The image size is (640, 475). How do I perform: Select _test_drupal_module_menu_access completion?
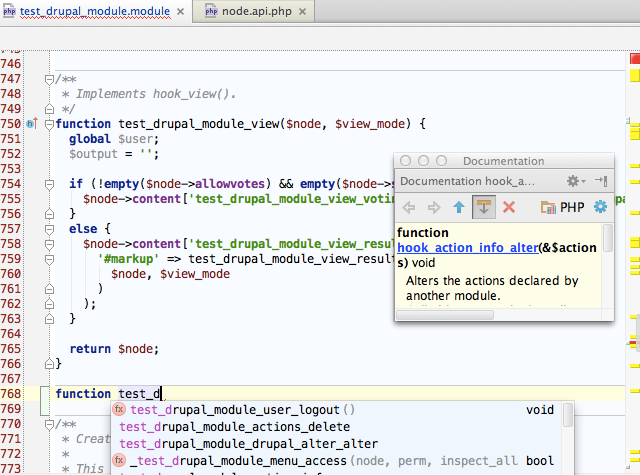[x=336, y=461]
